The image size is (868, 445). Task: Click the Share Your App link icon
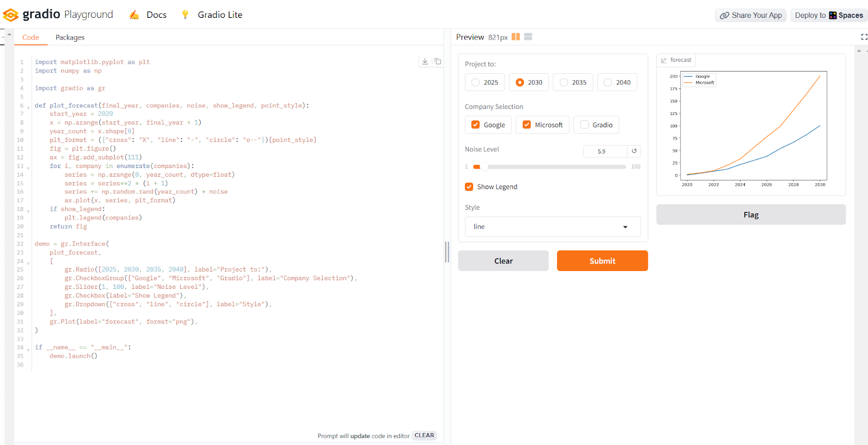[x=724, y=15]
